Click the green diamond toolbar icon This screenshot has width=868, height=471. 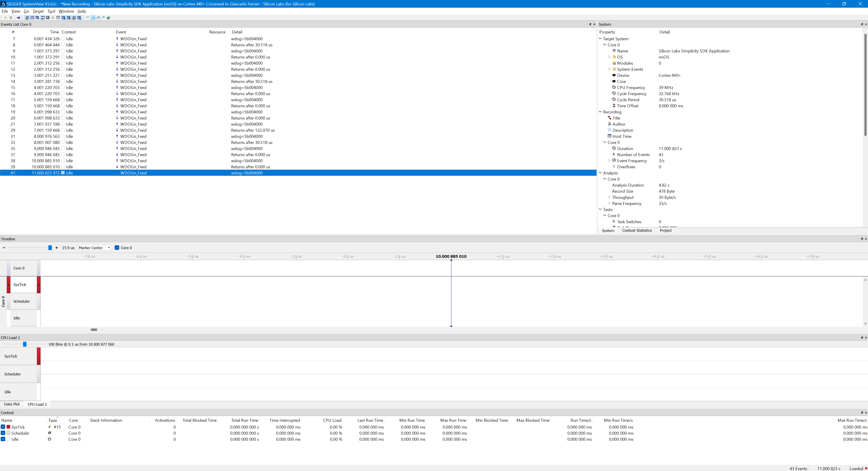pyautogui.click(x=53, y=18)
